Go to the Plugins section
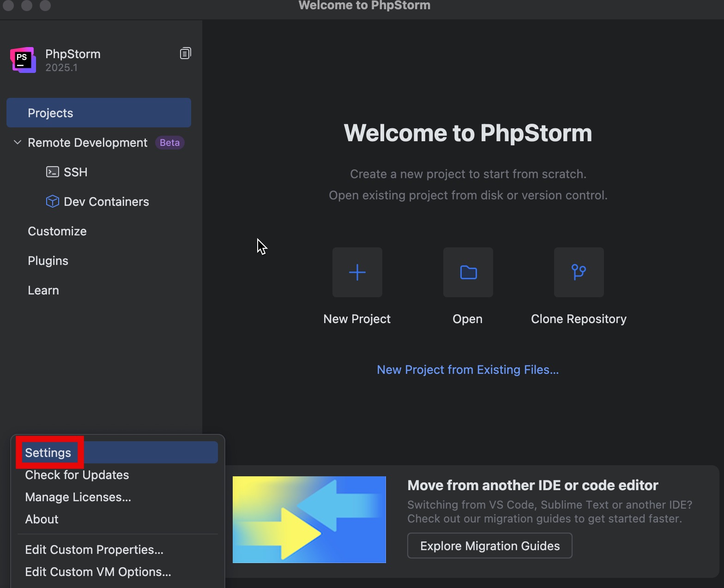This screenshot has height=588, width=724. click(x=48, y=261)
